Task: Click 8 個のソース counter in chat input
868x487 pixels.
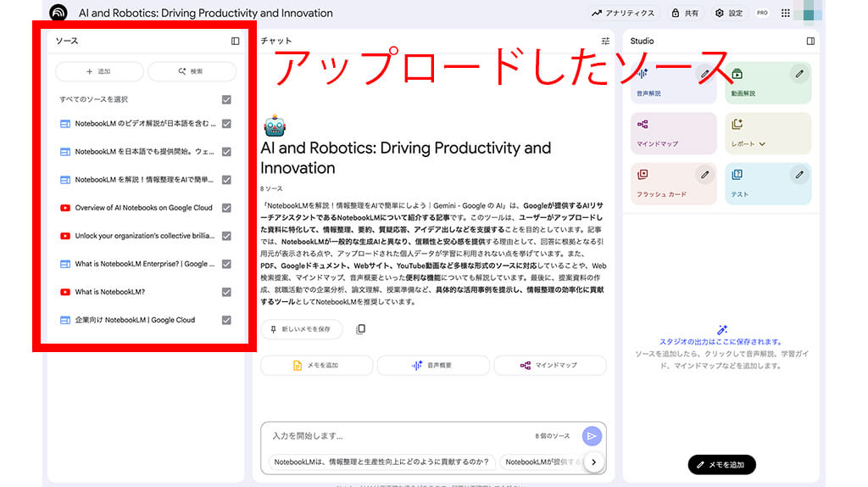Action: [x=552, y=436]
